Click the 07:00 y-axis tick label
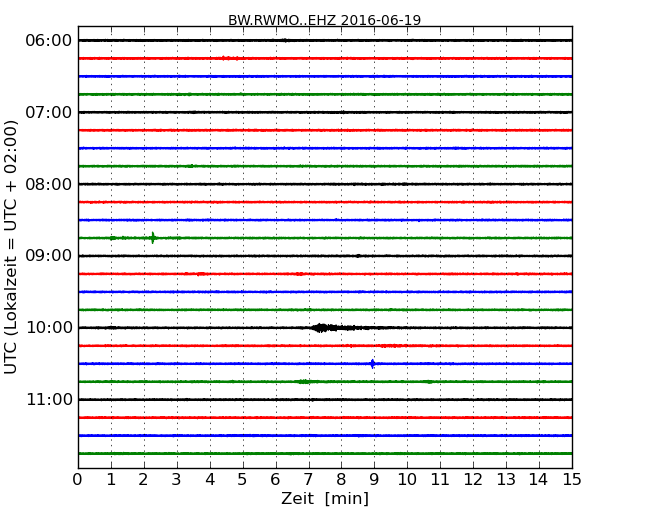This screenshot has height=520, width=650. pos(49,112)
